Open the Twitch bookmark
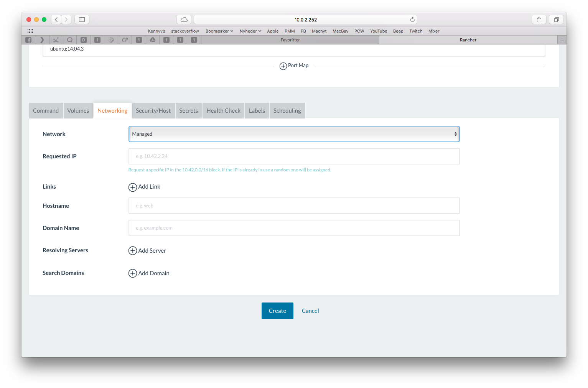 [x=416, y=31]
